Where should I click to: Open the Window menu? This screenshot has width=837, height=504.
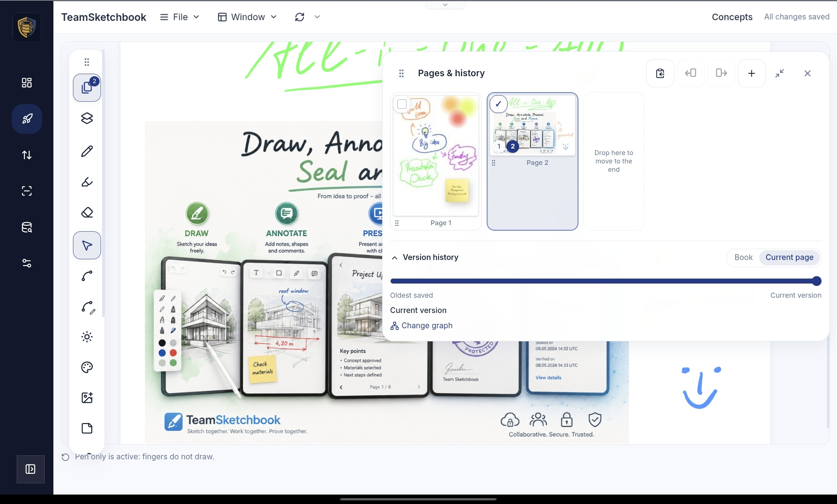(x=248, y=17)
